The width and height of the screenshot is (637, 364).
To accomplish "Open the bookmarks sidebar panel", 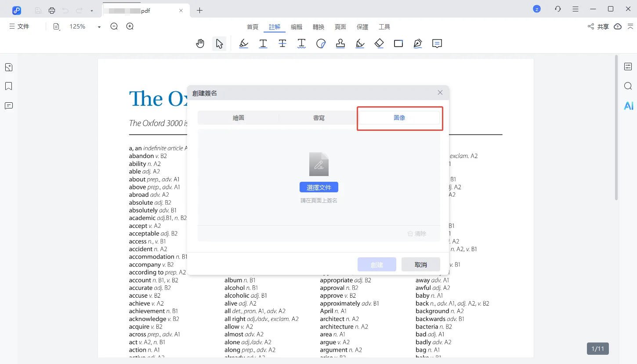I will click(x=9, y=86).
